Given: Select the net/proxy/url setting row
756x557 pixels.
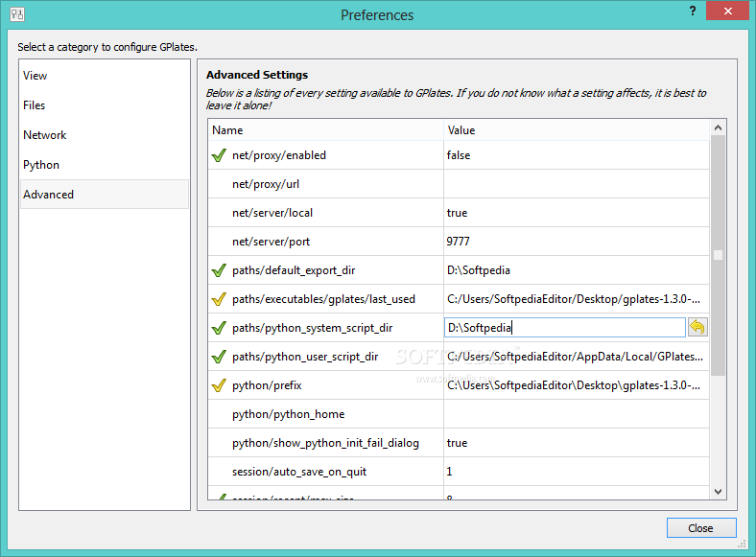Looking at the screenshot, I should [459, 183].
